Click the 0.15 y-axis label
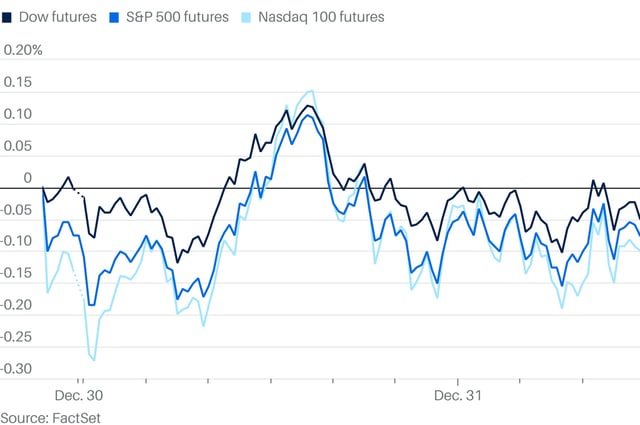Screen dimensions: 640x425 click(18, 82)
